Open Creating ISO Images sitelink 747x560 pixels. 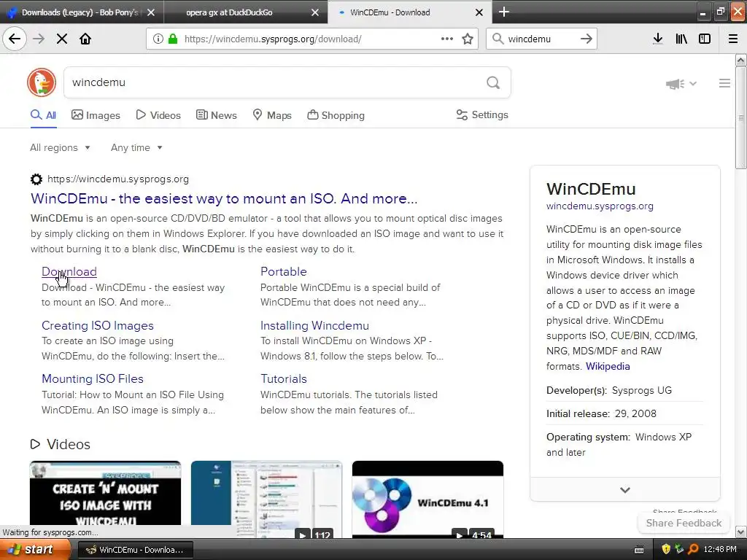tap(98, 325)
